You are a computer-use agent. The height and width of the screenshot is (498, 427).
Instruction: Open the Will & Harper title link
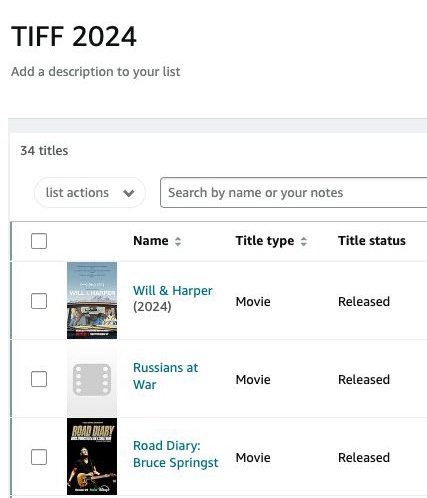coord(172,291)
